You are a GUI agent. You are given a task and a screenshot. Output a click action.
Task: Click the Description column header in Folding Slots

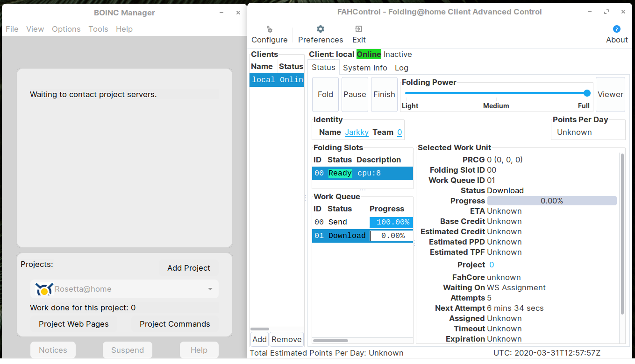click(x=378, y=160)
